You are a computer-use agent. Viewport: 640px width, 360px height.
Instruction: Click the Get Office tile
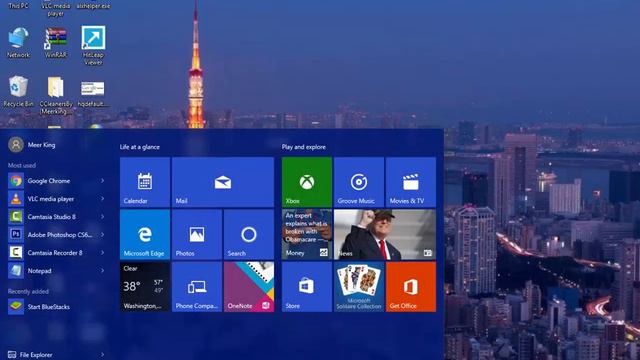[411, 287]
